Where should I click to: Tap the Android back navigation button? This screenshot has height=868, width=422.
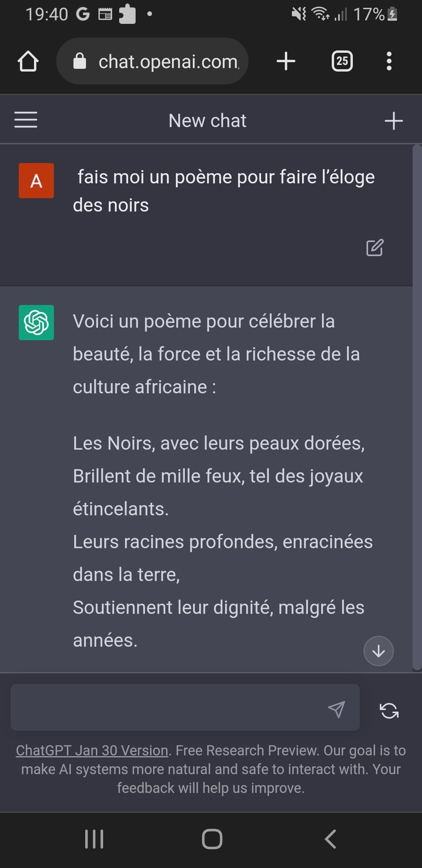330,839
